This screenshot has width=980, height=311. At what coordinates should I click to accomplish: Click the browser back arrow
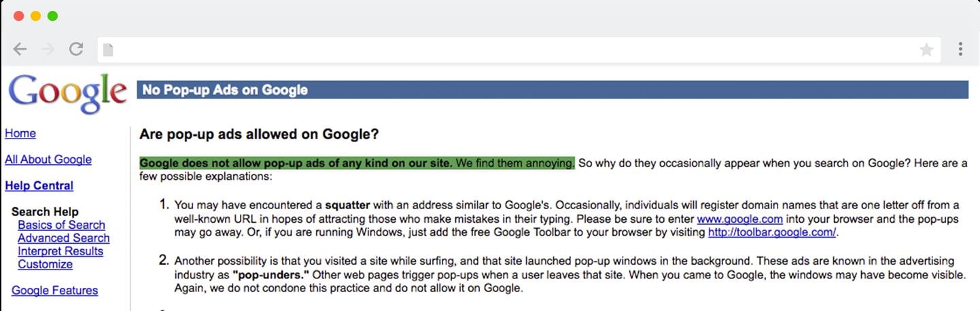tap(20, 49)
